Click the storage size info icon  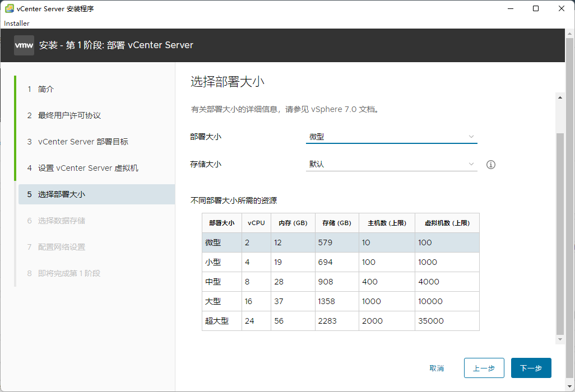tap(491, 165)
